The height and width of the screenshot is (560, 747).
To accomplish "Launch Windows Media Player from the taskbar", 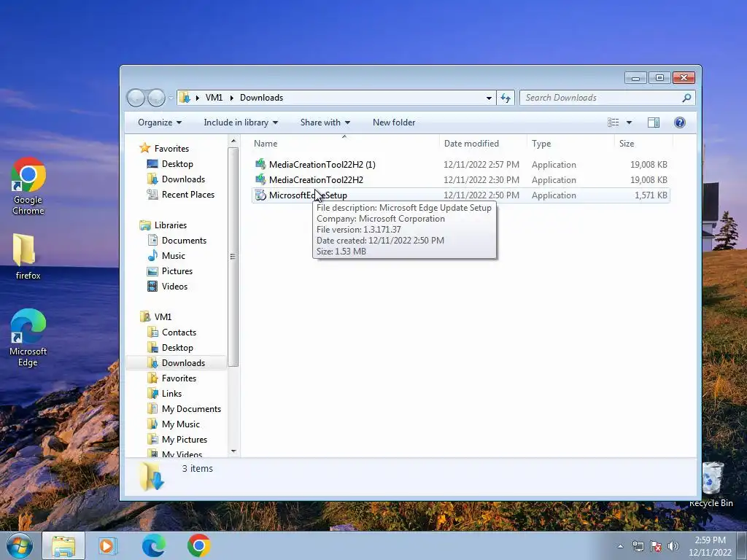I will tap(108, 545).
